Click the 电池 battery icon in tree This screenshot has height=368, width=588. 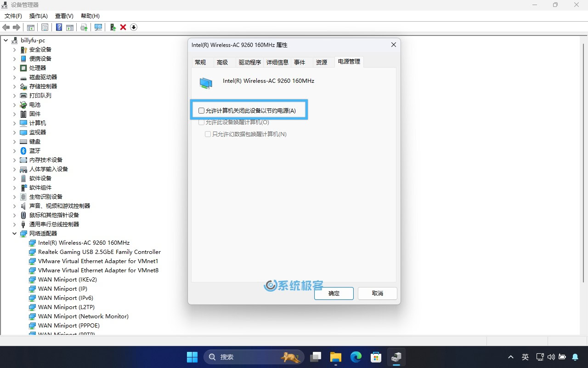[x=23, y=104]
